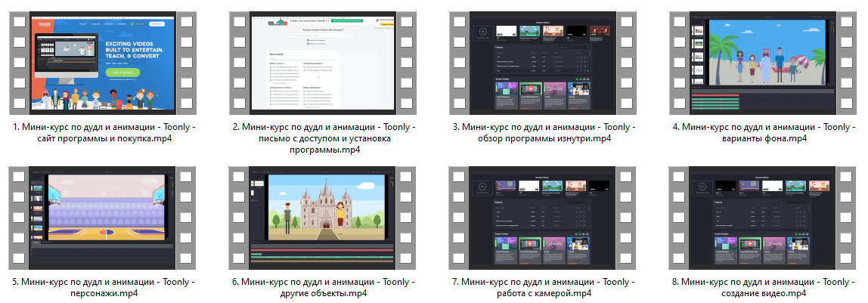Click the file label ending 'персонажи.mp4'
This screenshot has height=303, width=868.
[x=103, y=287]
